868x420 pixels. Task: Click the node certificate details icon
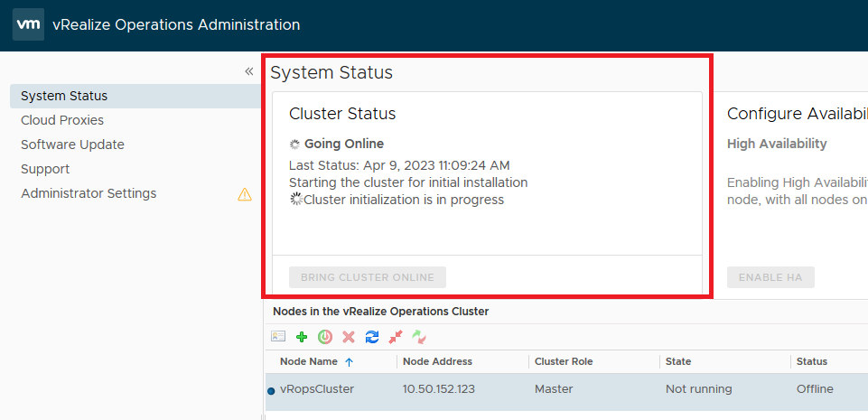pos(278,336)
